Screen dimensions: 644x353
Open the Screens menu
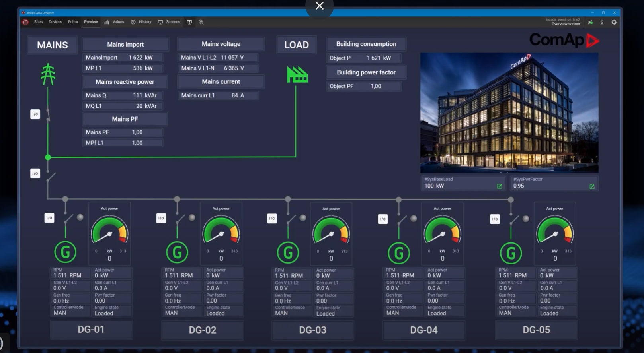[x=169, y=22]
